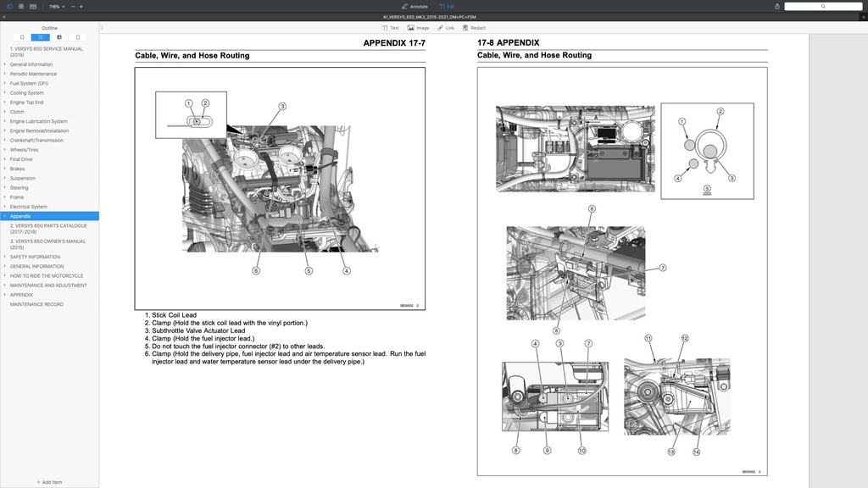Screen dimensions: 868x488
Task: Select highlighted Appendix outline entry
Action: (49, 216)
